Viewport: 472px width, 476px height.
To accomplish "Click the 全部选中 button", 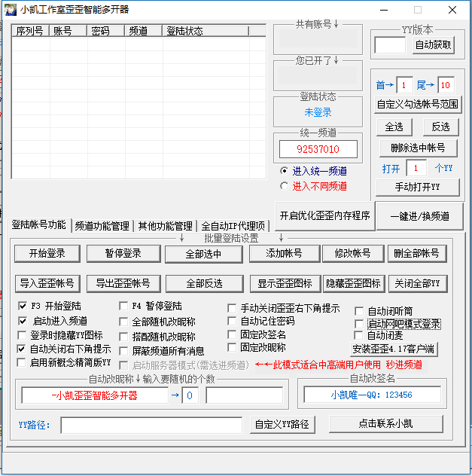I will point(203,254).
